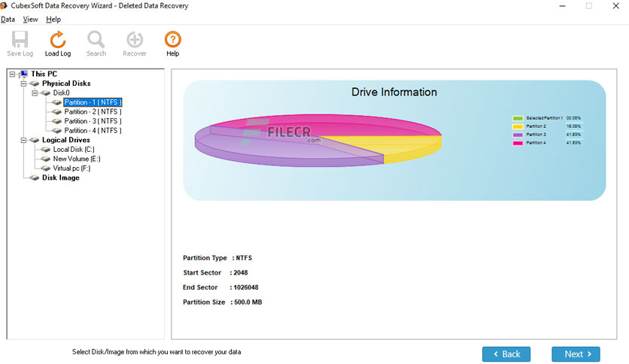Screen dimensions: 629x364
Task: Open Help via the question-mark icon
Action: pos(173,39)
